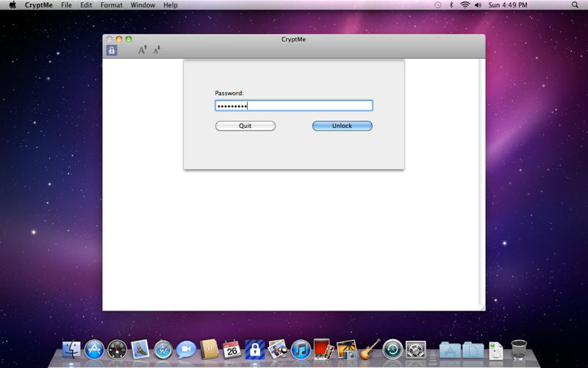Click the CryptMe padlock dock icon

click(255, 350)
